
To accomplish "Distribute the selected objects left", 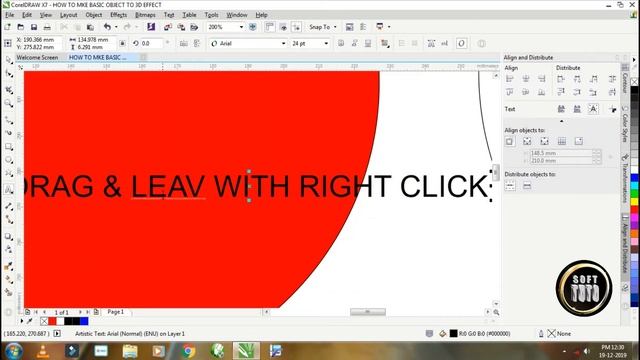I will tap(561, 79).
